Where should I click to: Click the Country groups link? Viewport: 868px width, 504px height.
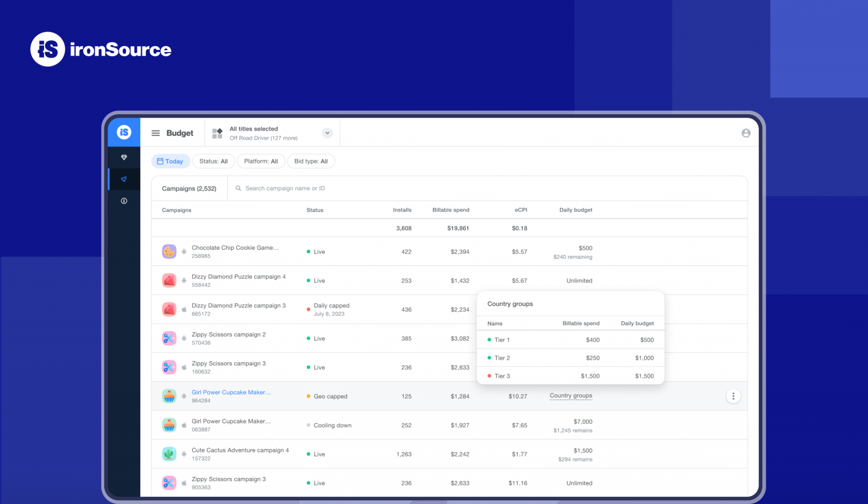pyautogui.click(x=571, y=396)
